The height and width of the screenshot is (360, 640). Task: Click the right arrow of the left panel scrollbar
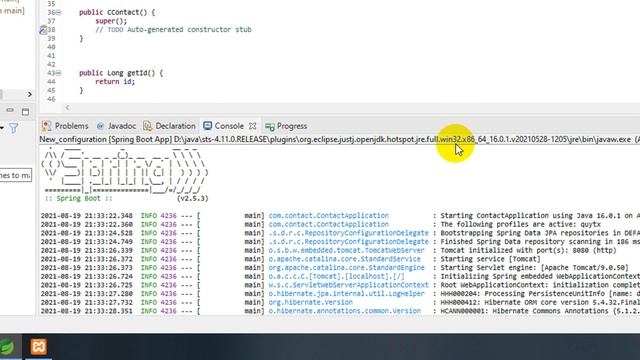(x=30, y=95)
